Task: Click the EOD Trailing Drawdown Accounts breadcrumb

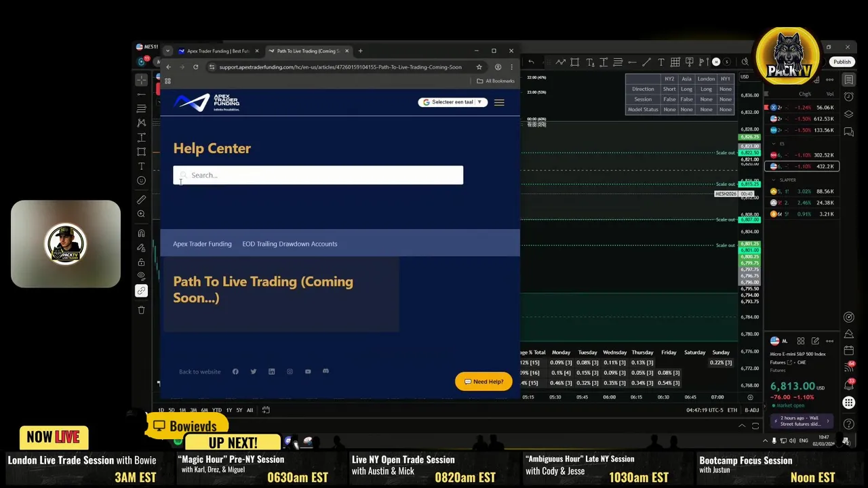Action: click(x=290, y=244)
